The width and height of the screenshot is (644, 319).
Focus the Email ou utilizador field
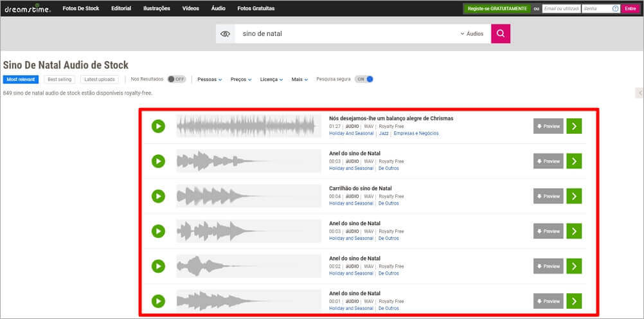562,8
